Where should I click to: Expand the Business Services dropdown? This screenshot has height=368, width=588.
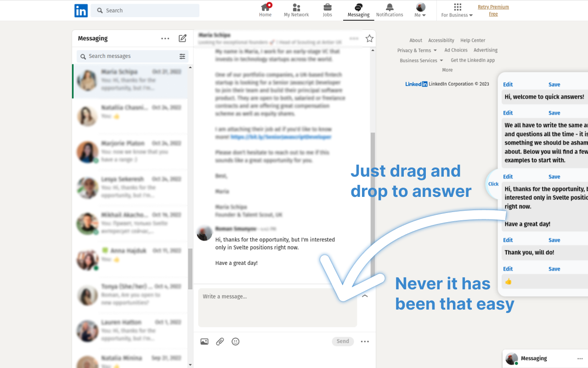(x=421, y=60)
